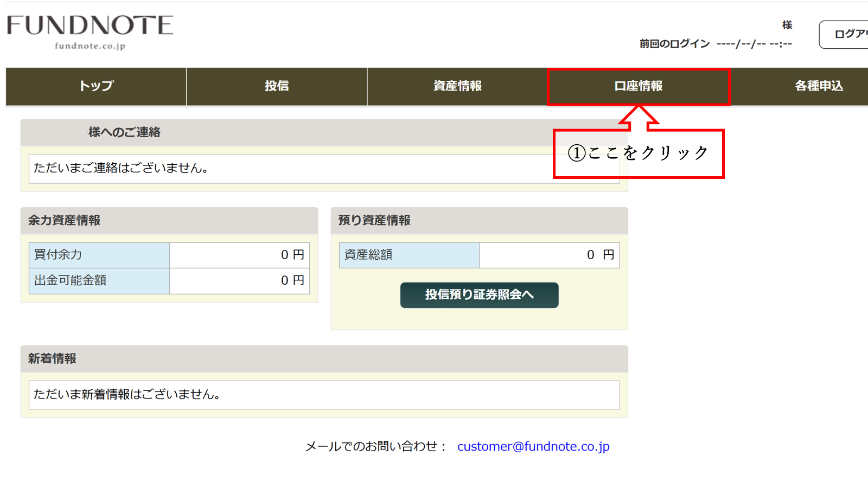The width and height of the screenshot is (868, 488).
Task: Open the 資産情報 tab
Action: tap(457, 86)
